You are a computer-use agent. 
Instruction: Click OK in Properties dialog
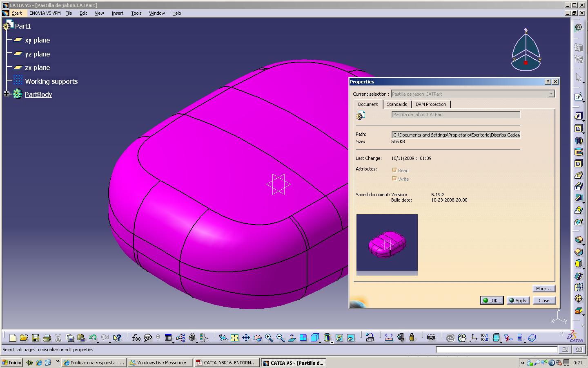click(x=492, y=300)
